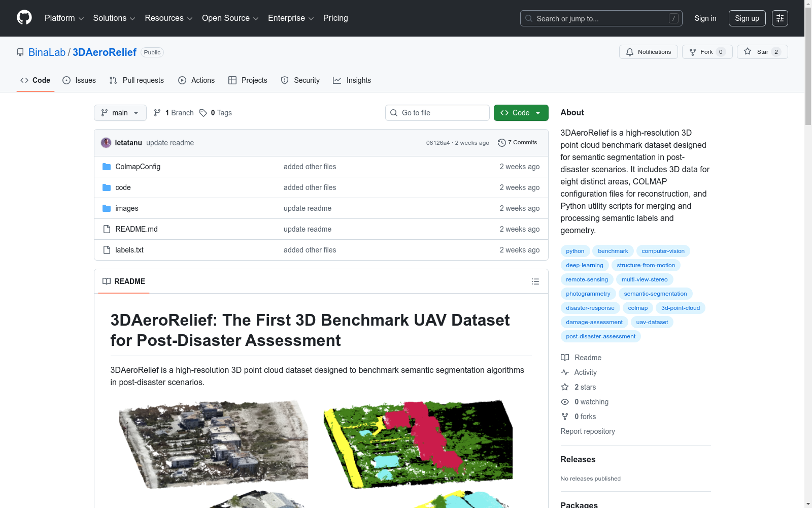The width and height of the screenshot is (812, 508).
Task: Click the fork icon next to 0 forks
Action: click(565, 417)
